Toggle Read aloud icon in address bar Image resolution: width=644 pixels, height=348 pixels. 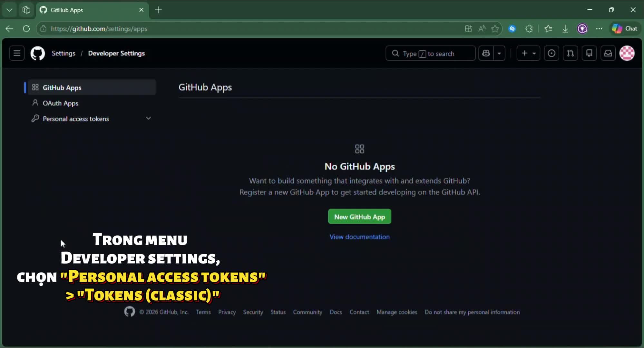[482, 29]
